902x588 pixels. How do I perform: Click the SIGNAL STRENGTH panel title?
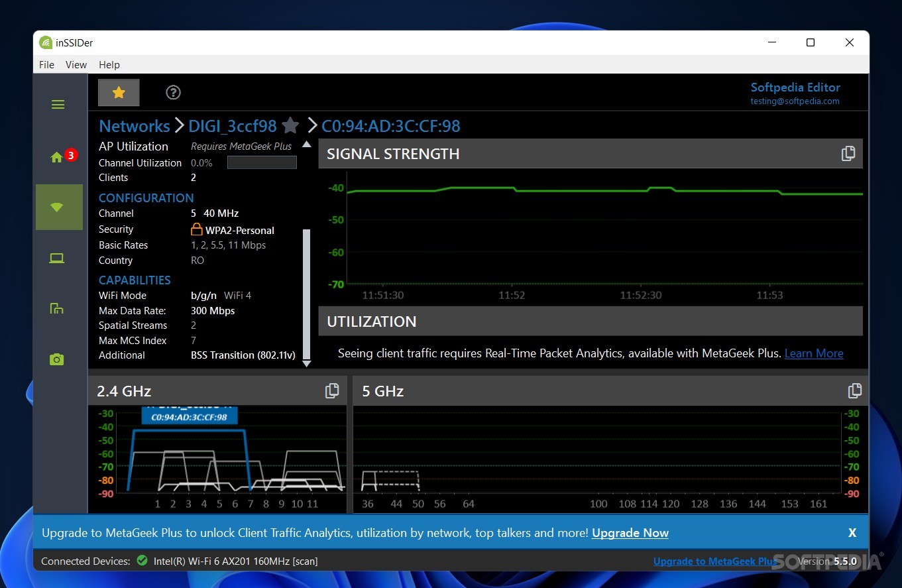click(393, 154)
